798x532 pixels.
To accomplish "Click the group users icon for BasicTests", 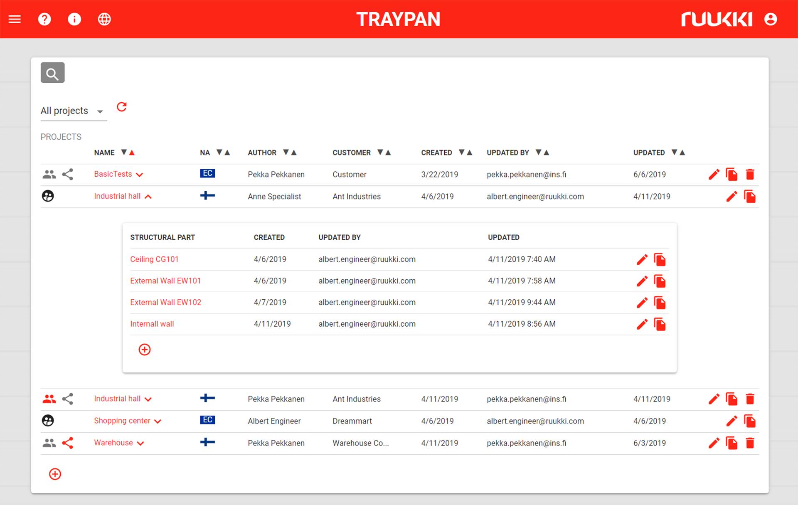I will (x=49, y=175).
